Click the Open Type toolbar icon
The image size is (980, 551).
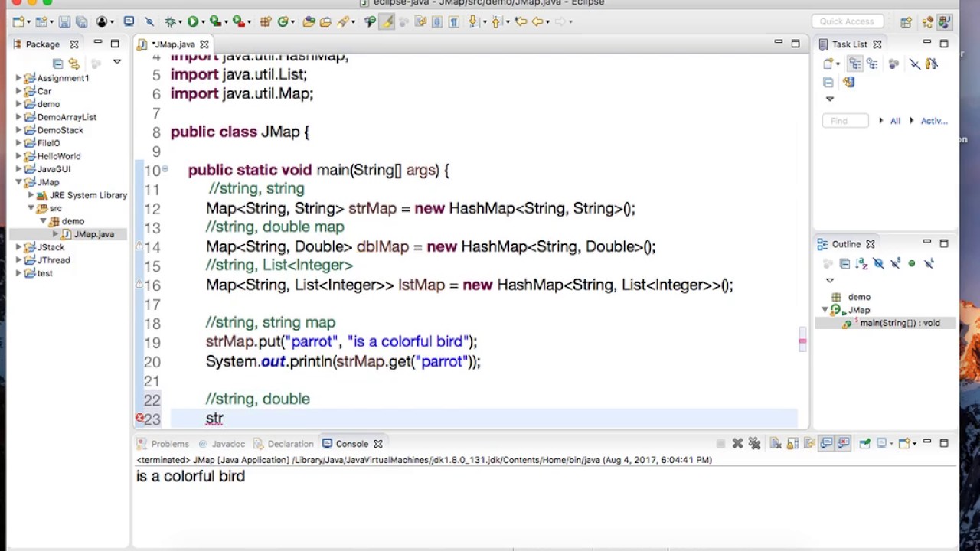[309, 21]
